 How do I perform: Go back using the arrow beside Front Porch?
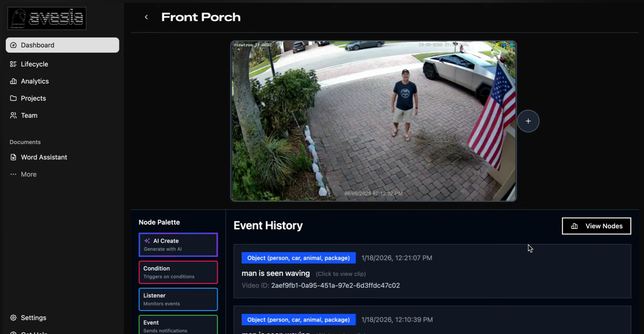[x=146, y=17]
